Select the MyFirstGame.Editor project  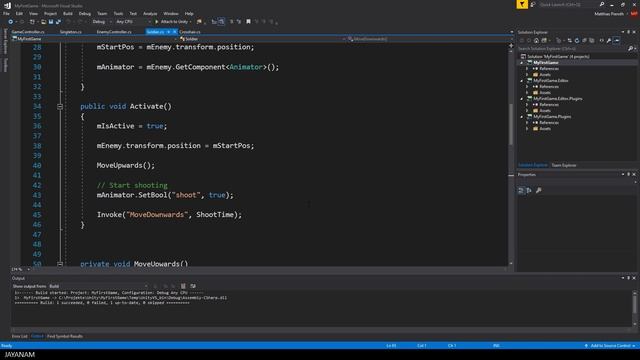(550, 81)
